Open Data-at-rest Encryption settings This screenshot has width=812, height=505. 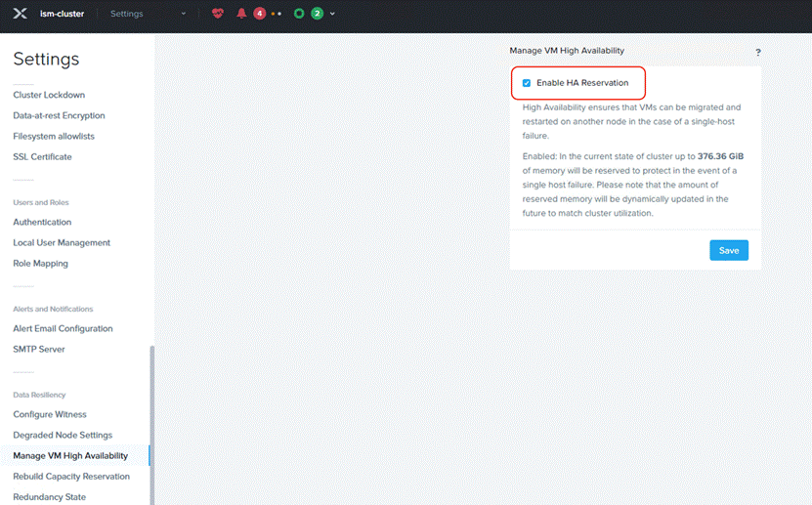(x=59, y=115)
